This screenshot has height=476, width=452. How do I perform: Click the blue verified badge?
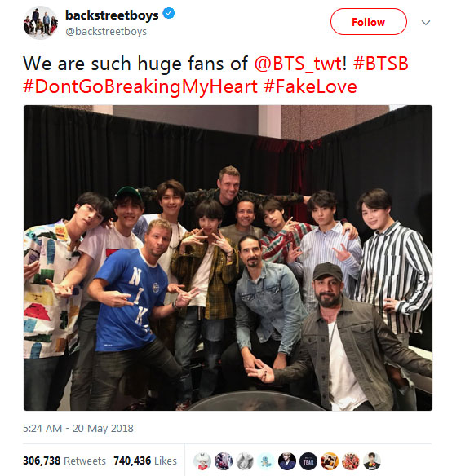point(169,14)
